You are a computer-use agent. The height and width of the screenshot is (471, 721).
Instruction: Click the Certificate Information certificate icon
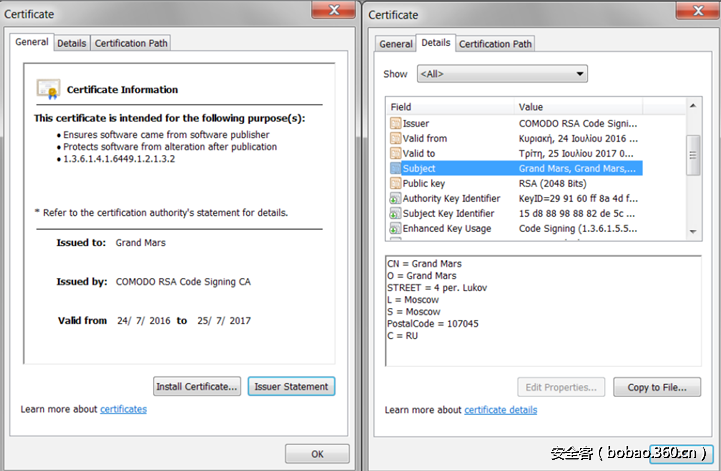click(x=48, y=89)
